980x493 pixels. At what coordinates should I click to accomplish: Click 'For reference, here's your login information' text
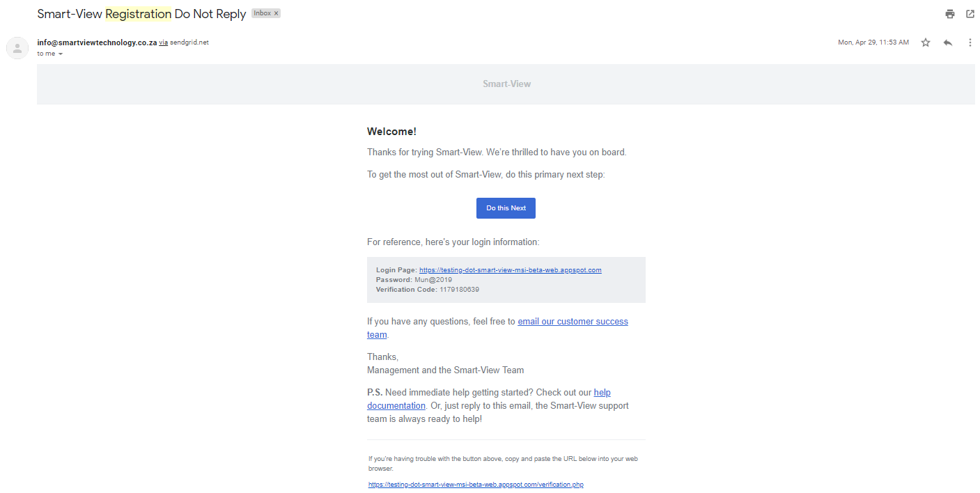453,242
